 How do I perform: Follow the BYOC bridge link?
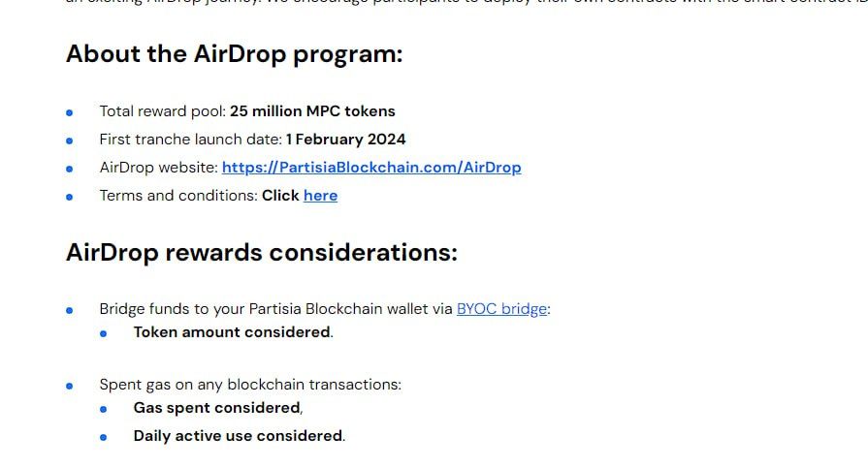point(501,310)
